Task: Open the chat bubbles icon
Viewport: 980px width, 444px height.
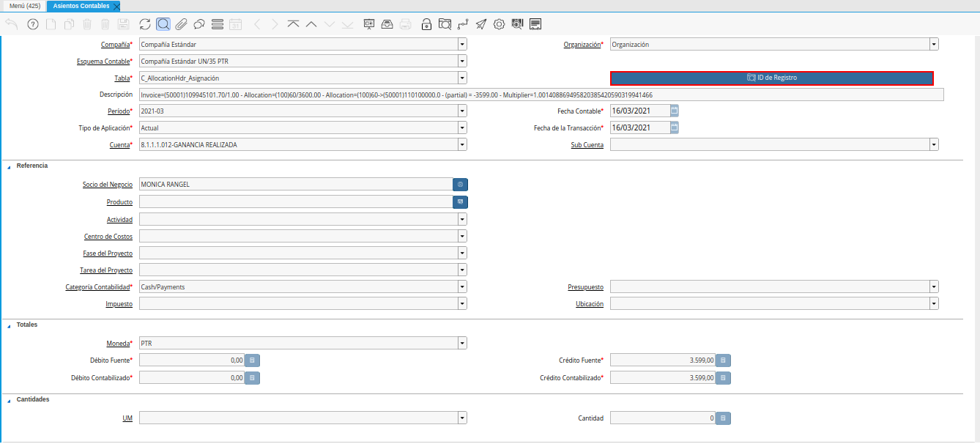Action: point(198,24)
